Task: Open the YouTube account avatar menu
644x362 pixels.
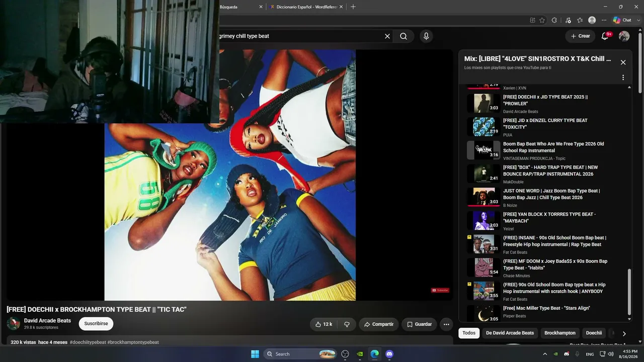Action: coord(624,36)
